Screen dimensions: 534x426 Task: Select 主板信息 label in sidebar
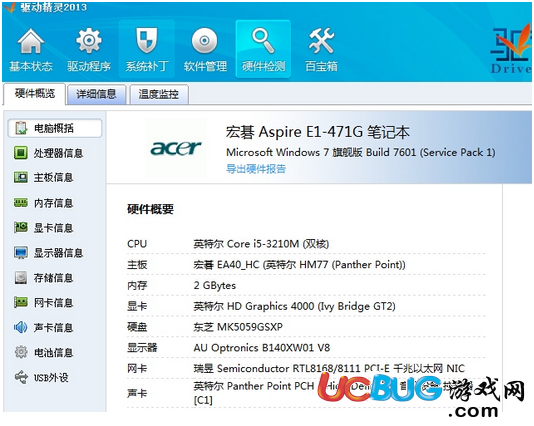(x=53, y=177)
